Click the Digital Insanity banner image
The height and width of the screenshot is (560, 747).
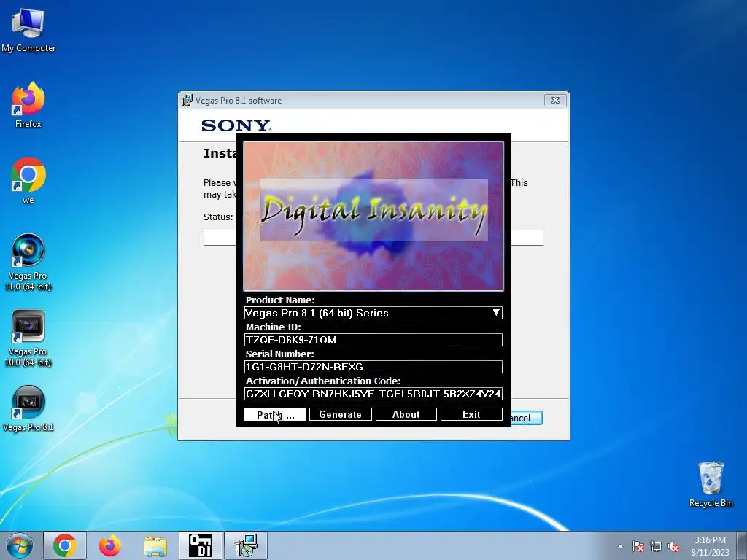point(373,216)
